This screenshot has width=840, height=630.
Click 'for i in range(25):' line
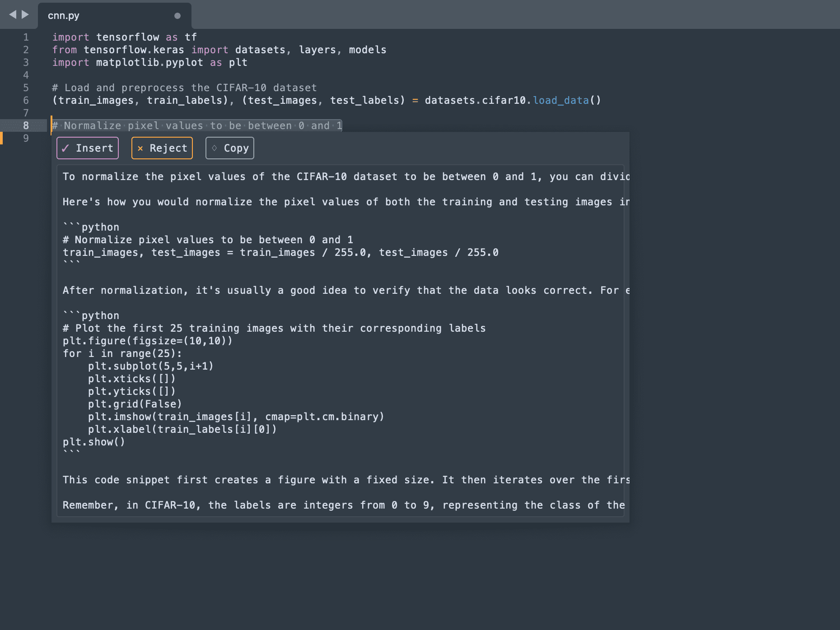pyautogui.click(x=122, y=353)
